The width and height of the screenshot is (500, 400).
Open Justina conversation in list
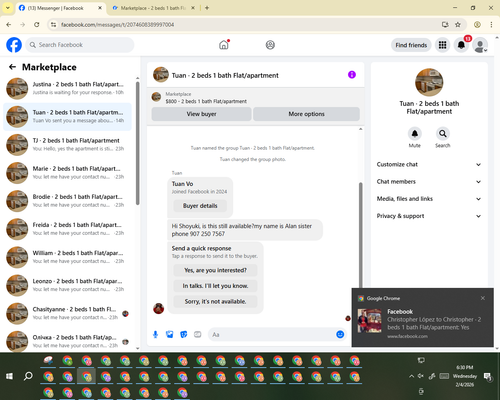coord(68,88)
